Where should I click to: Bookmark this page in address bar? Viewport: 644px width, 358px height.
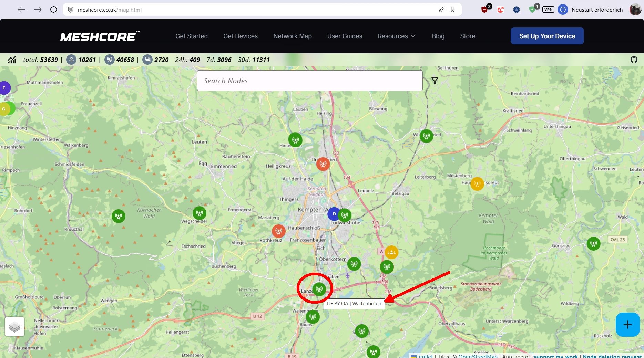tap(453, 10)
